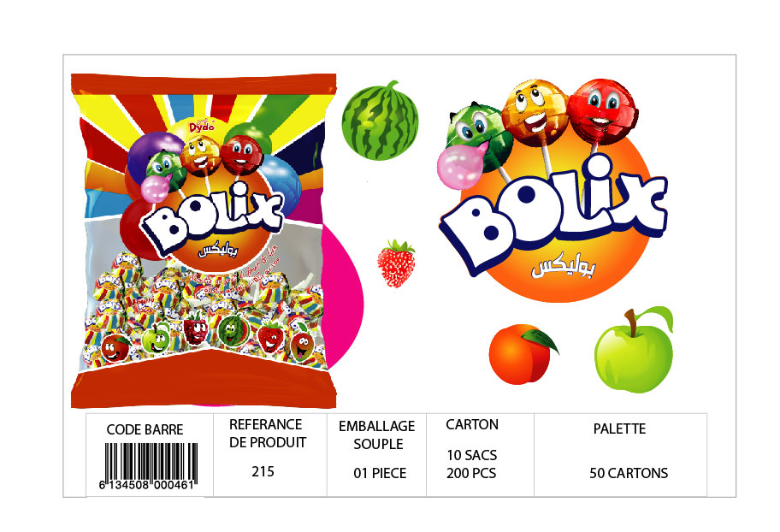Screen dimensions: 780x532
Task: Click the 10 SACS carton value
Action: click(x=471, y=455)
